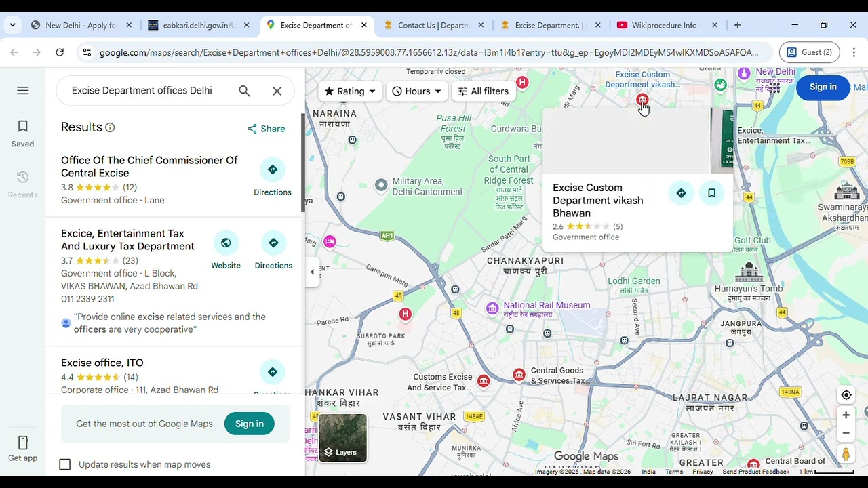This screenshot has width=868, height=488.
Task: Open the Google apps grid
Action: coord(773,87)
